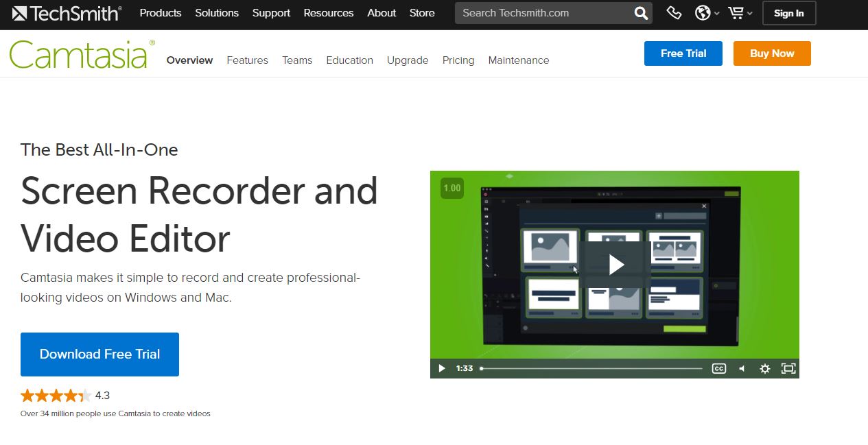Open the Support menu
Image resolution: width=868 pixels, height=445 pixels.
click(x=271, y=13)
